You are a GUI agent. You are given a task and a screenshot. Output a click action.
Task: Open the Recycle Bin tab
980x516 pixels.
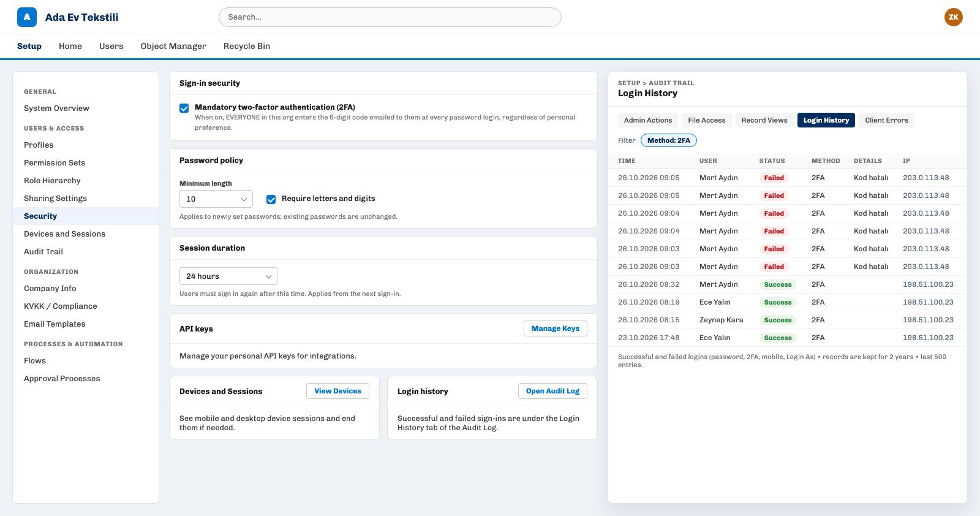click(247, 46)
